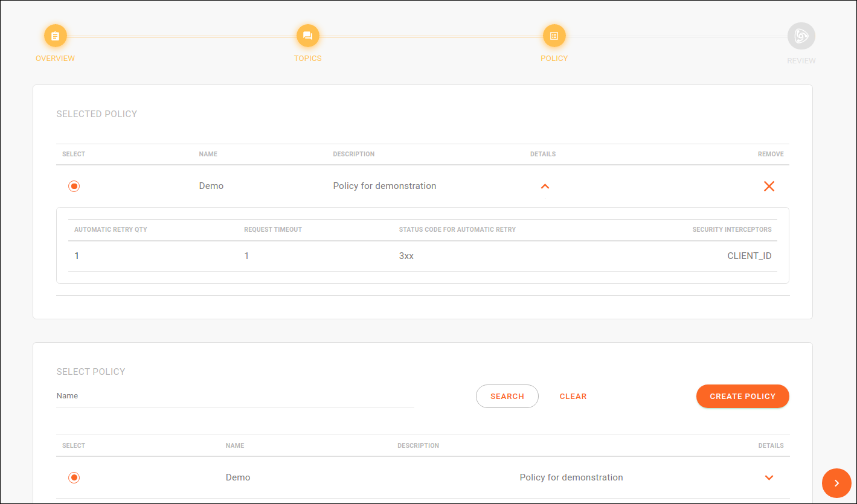Click the Policy step list icon

[x=554, y=36]
